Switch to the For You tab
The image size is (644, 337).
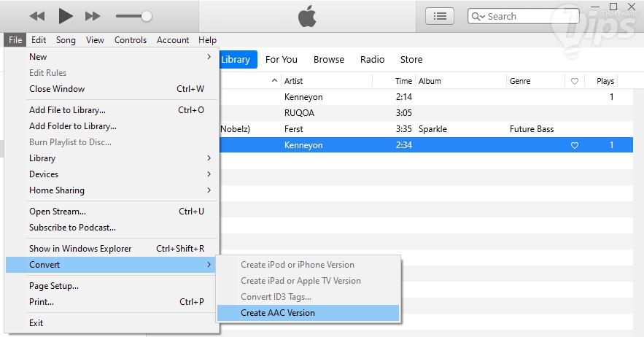point(282,60)
